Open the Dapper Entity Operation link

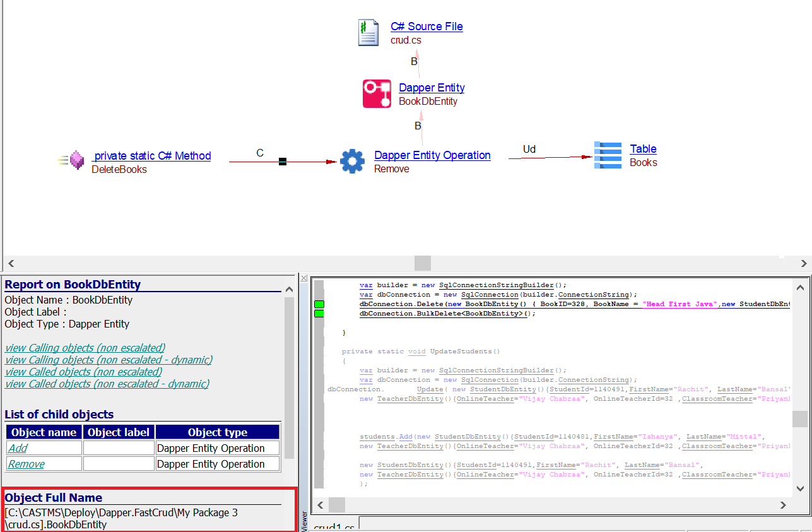pyautogui.click(x=432, y=155)
